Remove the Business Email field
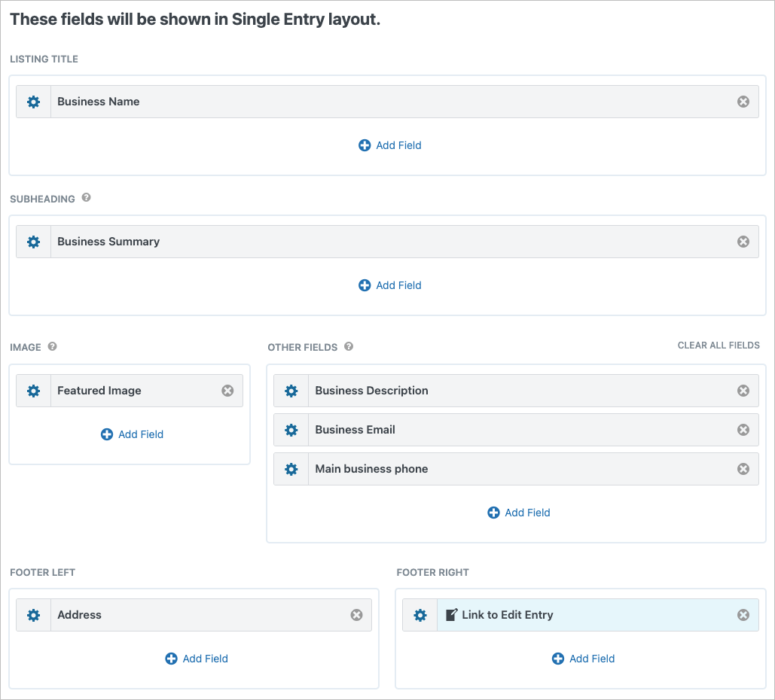This screenshot has height=700, width=775. point(743,430)
